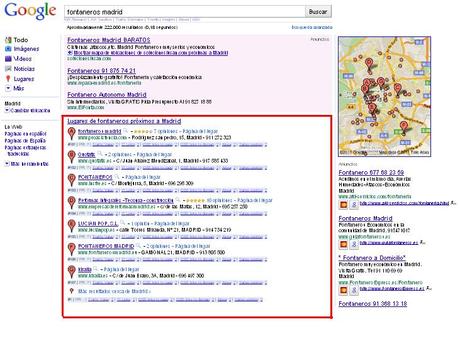Click the small pin icon by 'Más resultados'

(71, 291)
